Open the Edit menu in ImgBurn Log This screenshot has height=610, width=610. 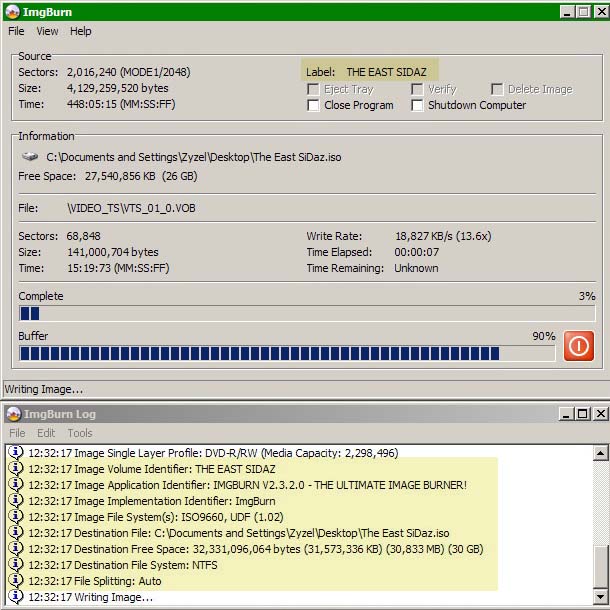click(x=46, y=433)
